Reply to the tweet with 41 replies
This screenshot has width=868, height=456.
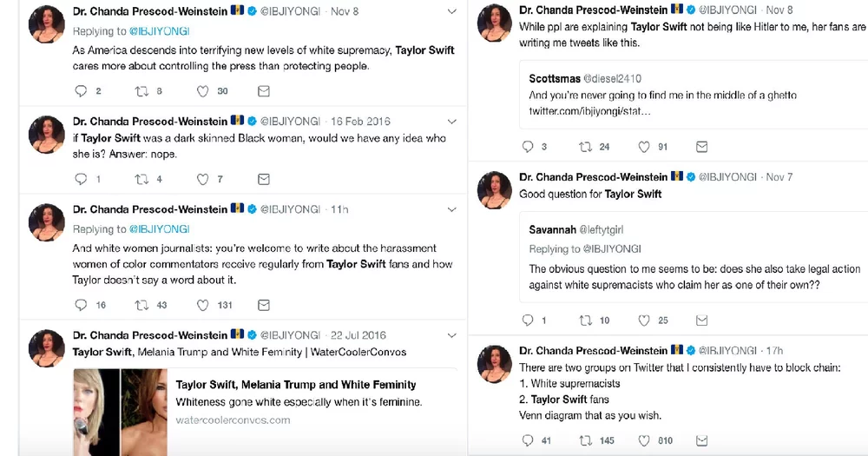point(528,440)
